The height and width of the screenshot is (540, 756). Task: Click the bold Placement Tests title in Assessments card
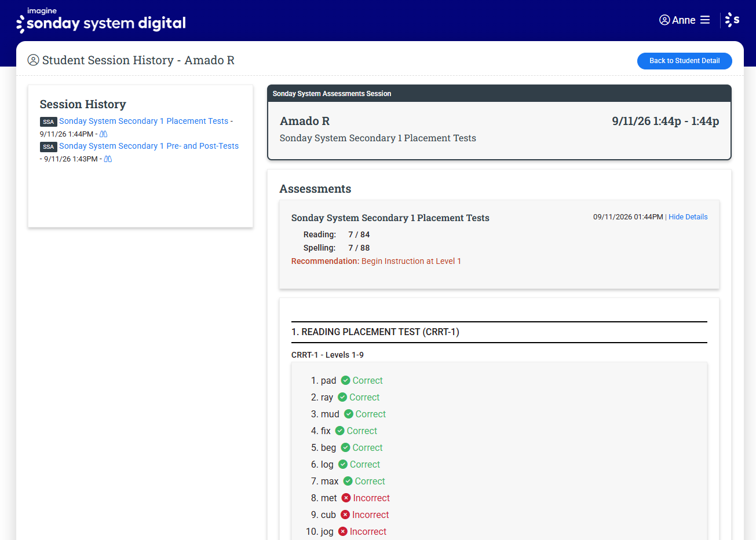click(x=390, y=218)
